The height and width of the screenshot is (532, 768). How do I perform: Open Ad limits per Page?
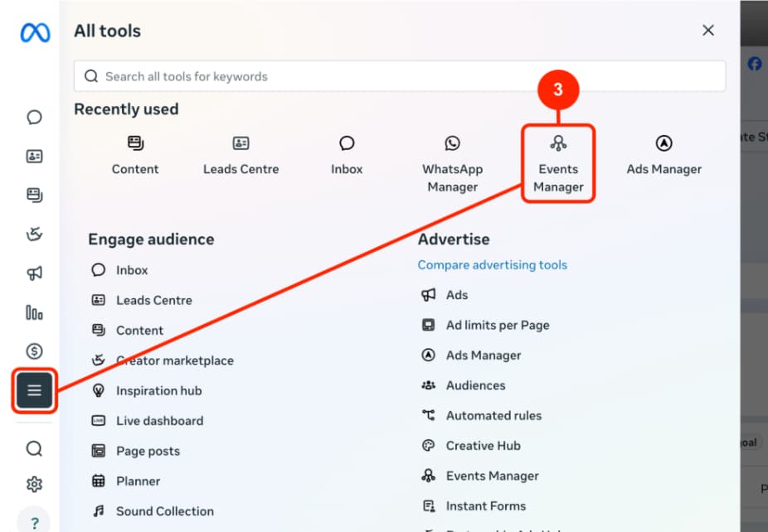[485, 325]
